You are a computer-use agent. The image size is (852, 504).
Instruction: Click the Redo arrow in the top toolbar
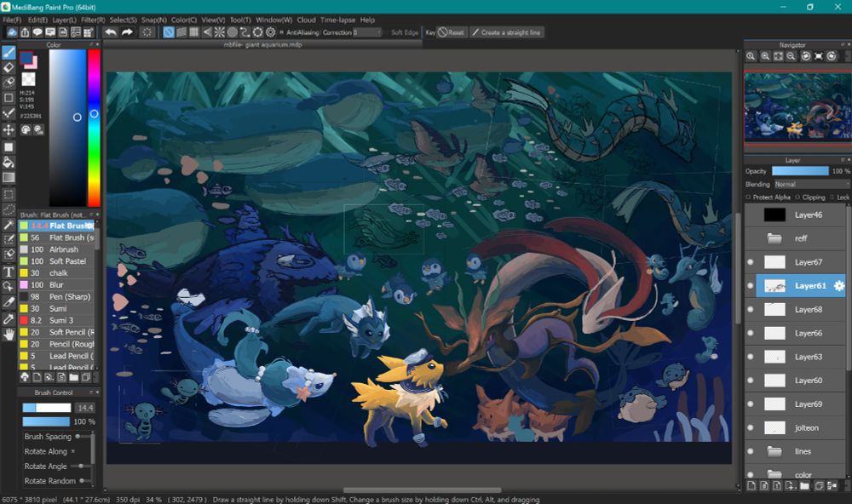pos(127,32)
